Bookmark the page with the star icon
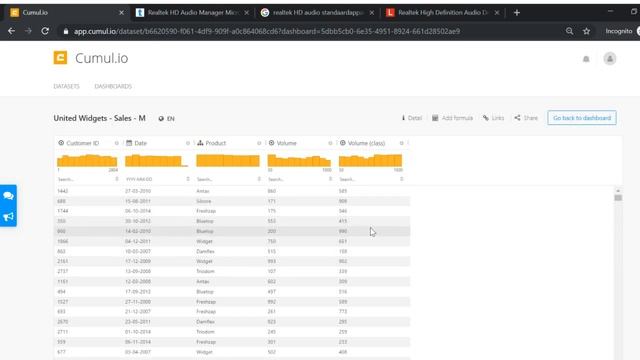640x360 pixels. tap(587, 31)
